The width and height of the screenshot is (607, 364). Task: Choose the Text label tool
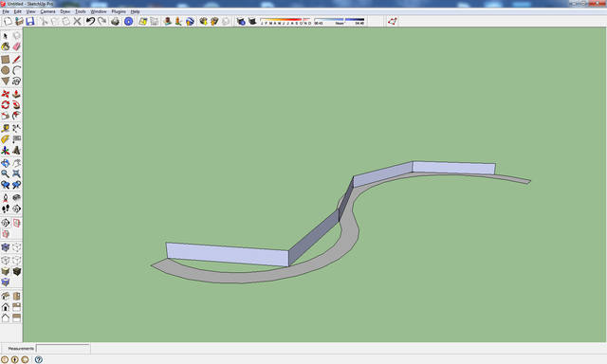click(16, 139)
